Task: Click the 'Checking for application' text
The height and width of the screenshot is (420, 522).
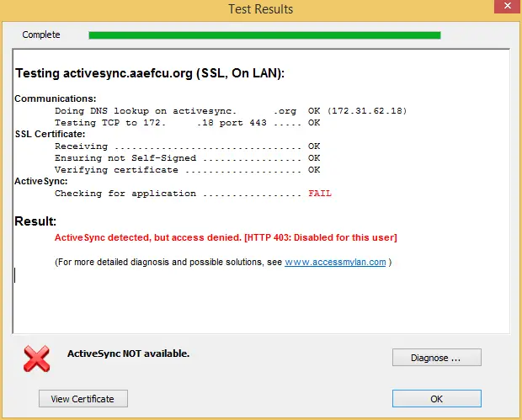Action: point(125,194)
